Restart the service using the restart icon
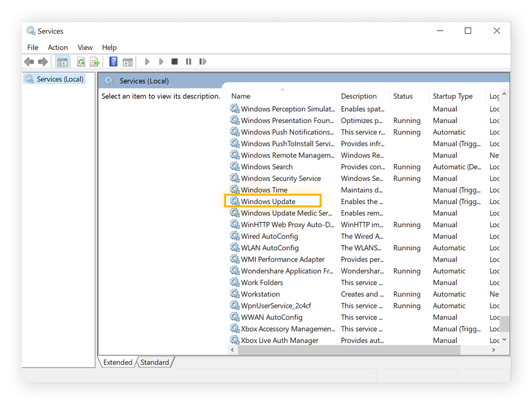 coord(202,61)
